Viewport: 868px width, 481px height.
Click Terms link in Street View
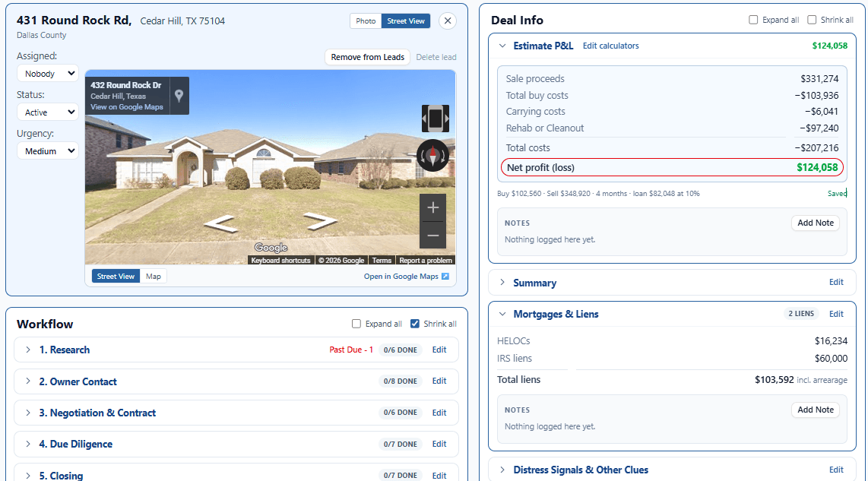pyautogui.click(x=382, y=260)
